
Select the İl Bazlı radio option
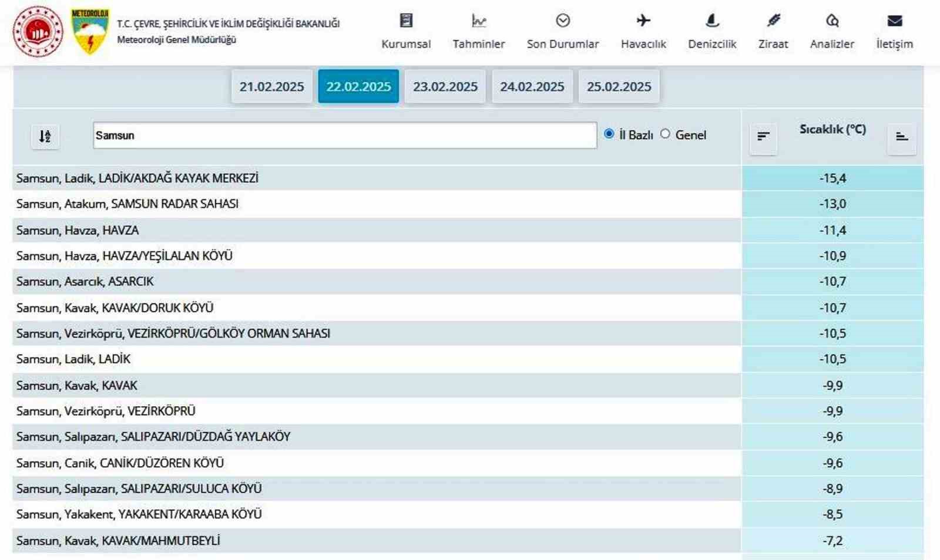[x=609, y=134]
